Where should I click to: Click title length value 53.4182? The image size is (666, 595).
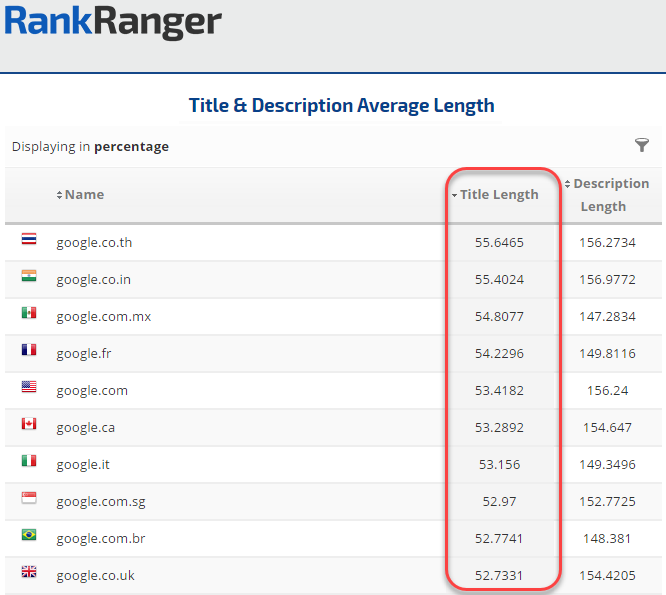tap(500, 390)
